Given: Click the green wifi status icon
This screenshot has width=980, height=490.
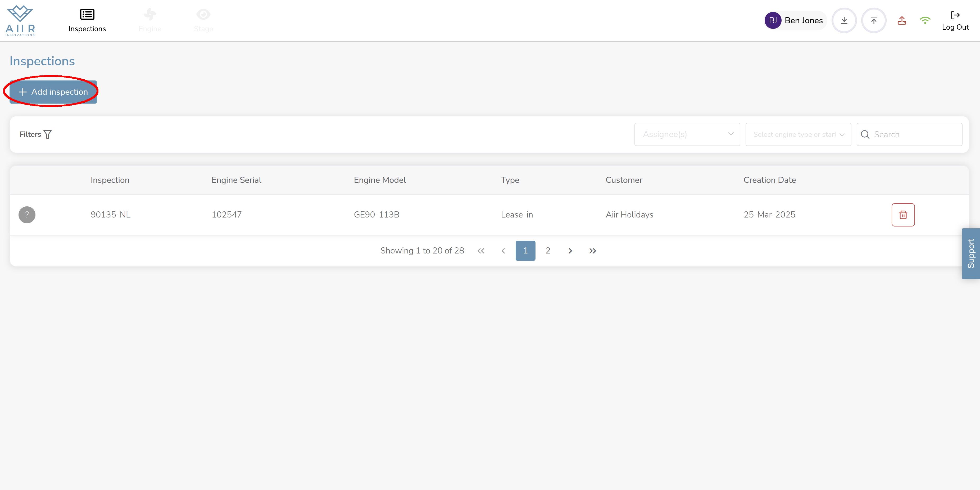Looking at the screenshot, I should click(x=925, y=21).
